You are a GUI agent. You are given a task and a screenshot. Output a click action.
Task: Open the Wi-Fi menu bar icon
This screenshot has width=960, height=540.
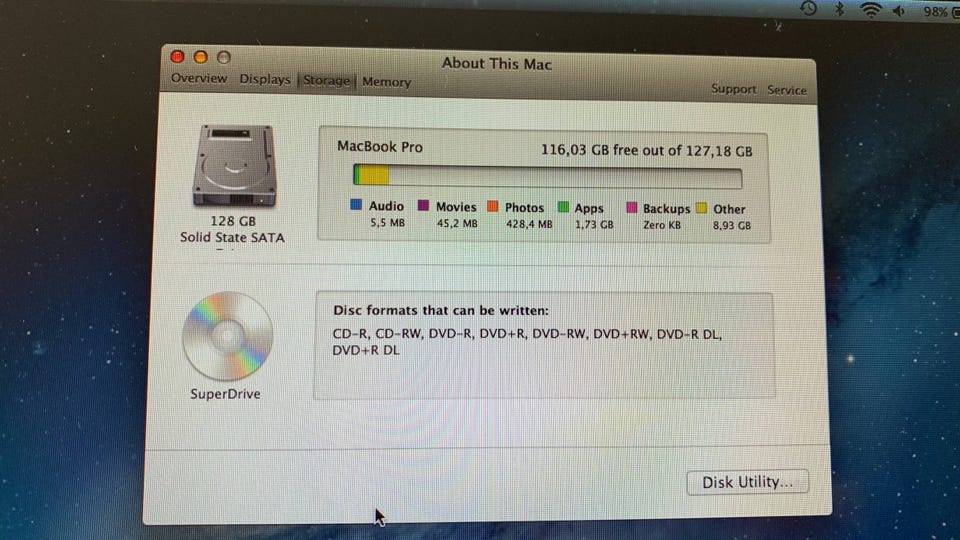coord(870,10)
